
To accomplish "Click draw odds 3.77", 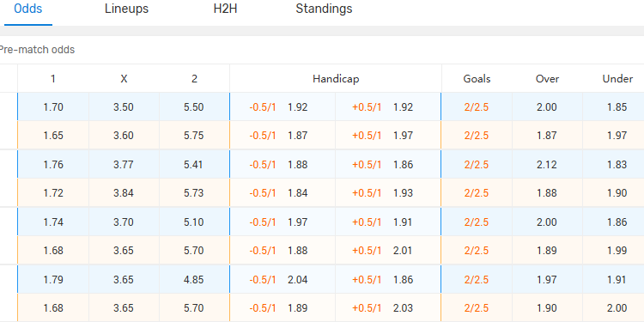I will point(124,165).
